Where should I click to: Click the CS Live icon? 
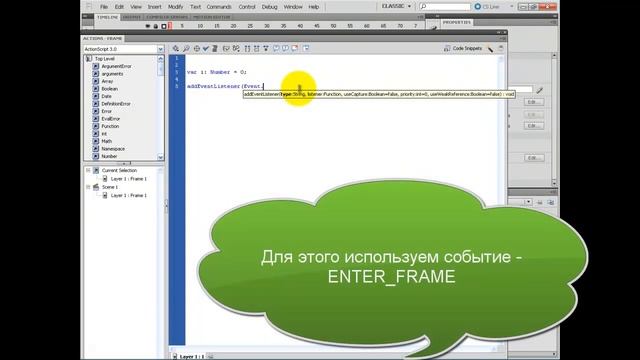(x=478, y=7)
